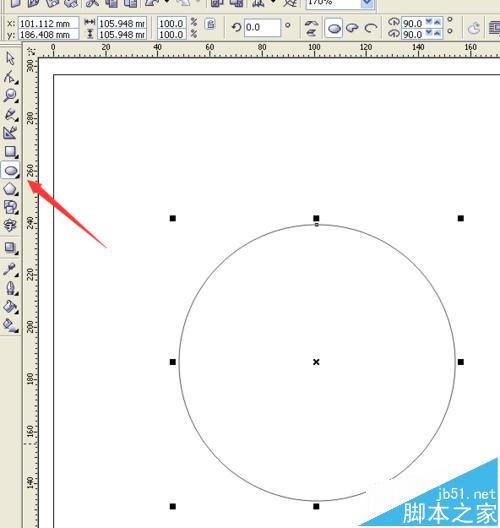The image size is (500, 528).
Task: Click the circle's center X marker
Action: point(316,362)
